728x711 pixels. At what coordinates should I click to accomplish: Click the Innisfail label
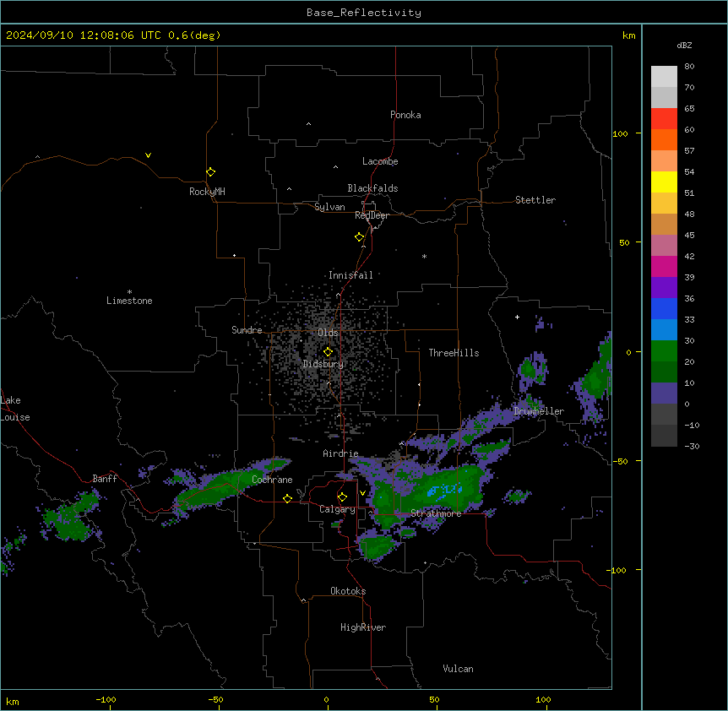[x=350, y=275]
